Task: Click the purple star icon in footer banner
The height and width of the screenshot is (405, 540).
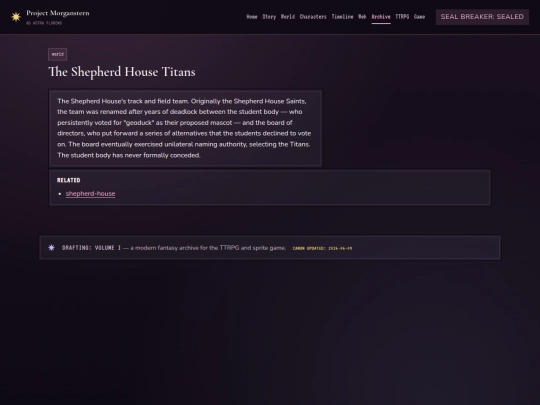Action: coord(51,248)
